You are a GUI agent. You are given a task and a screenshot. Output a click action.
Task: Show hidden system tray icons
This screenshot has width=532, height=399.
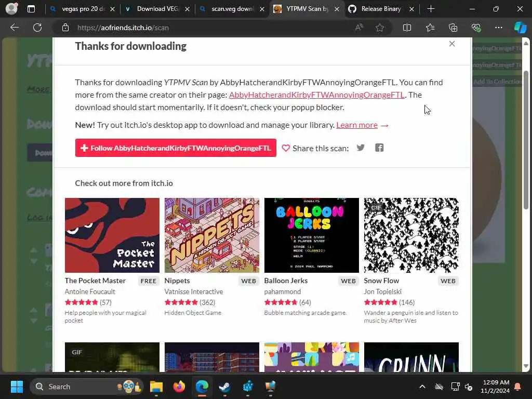[x=422, y=387]
